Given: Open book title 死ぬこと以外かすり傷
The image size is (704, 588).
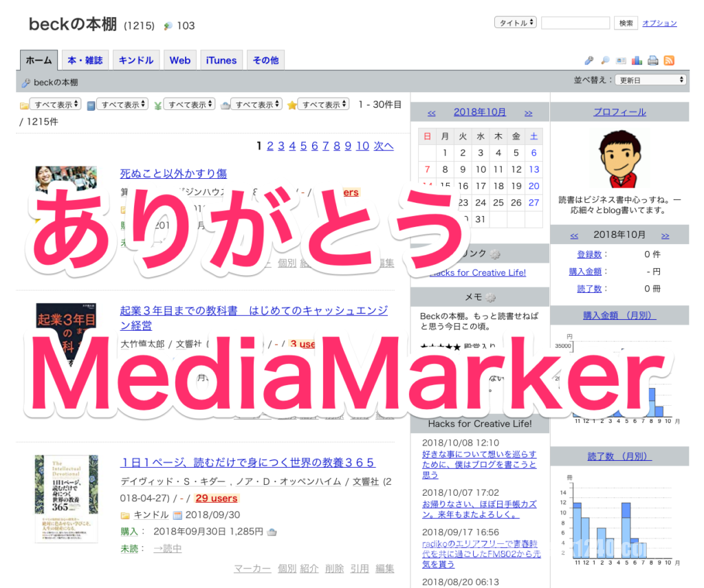Looking at the screenshot, I should 173,173.
